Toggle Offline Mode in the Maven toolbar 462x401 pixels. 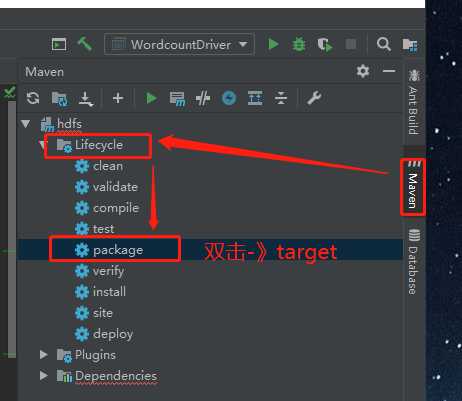(x=203, y=99)
